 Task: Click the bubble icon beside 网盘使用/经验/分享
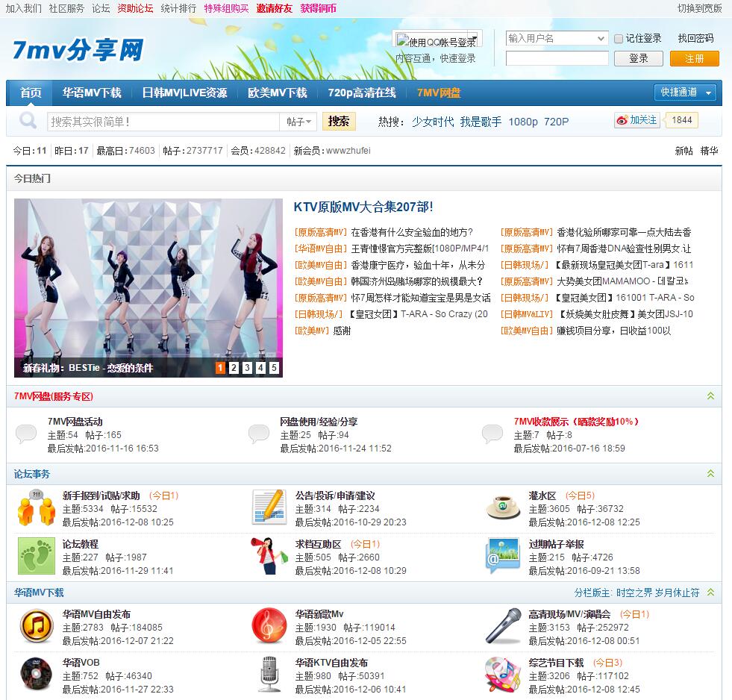pos(259,434)
